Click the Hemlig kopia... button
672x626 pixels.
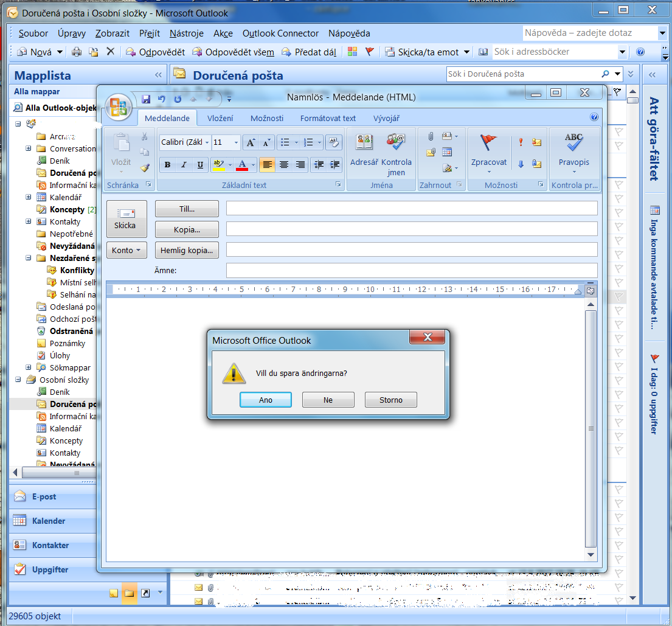(187, 250)
